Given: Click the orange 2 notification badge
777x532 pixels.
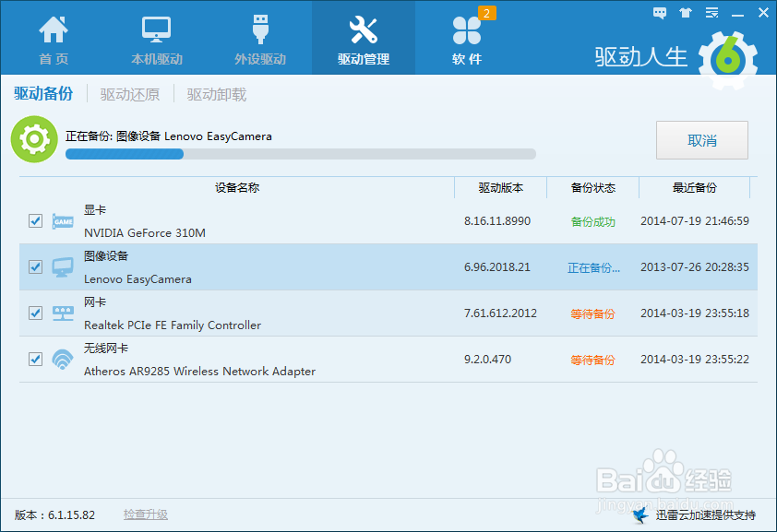Looking at the screenshot, I should [486, 13].
